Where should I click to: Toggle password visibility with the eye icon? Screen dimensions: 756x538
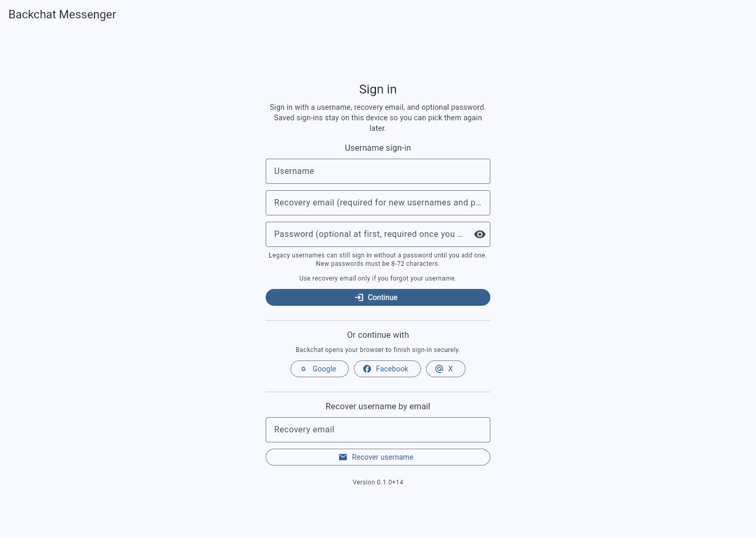coord(479,234)
